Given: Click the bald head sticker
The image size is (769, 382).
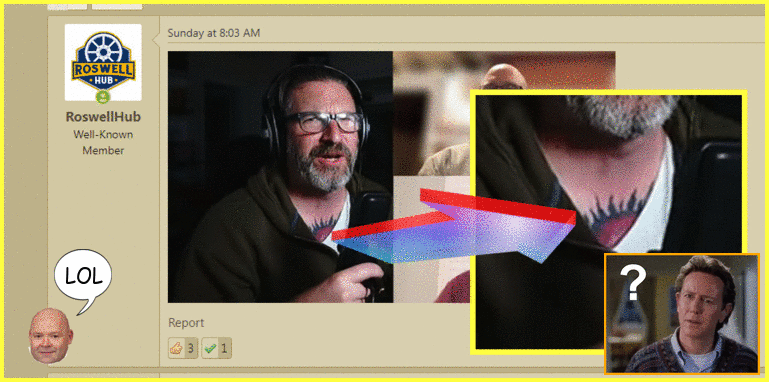Looking at the screenshot, I should pos(50,336).
